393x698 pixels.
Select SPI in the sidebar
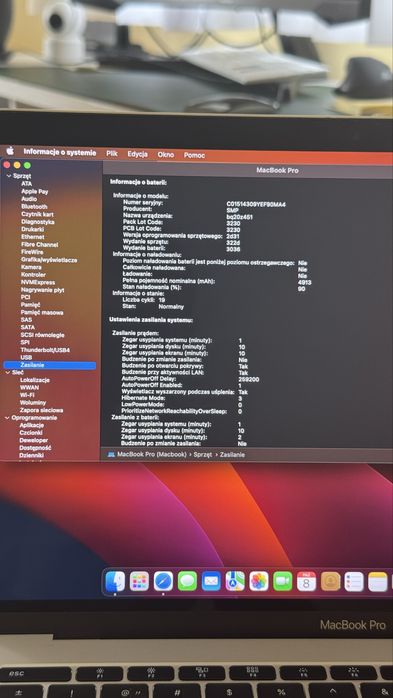pyautogui.click(x=25, y=343)
